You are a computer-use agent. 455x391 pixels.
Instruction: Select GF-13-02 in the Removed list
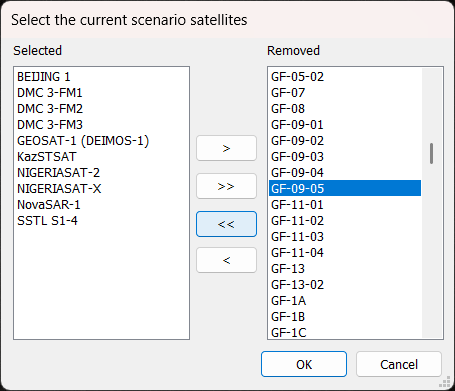point(345,285)
